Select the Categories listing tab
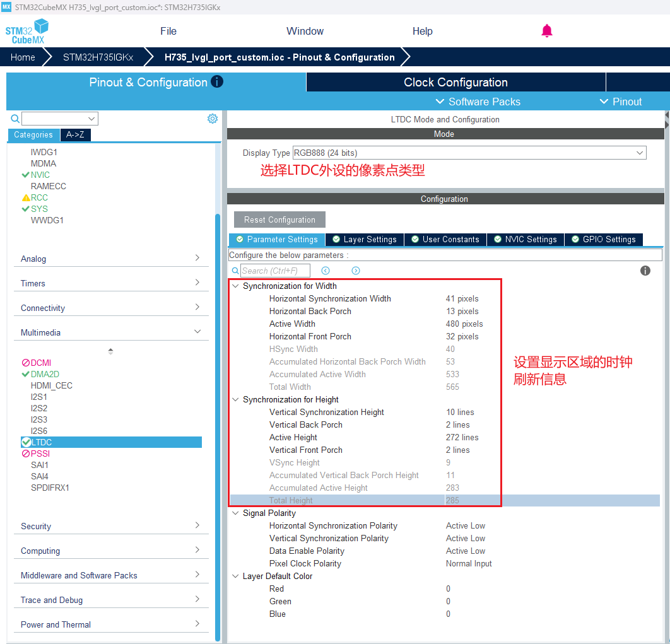This screenshot has width=670, height=644. coord(33,134)
